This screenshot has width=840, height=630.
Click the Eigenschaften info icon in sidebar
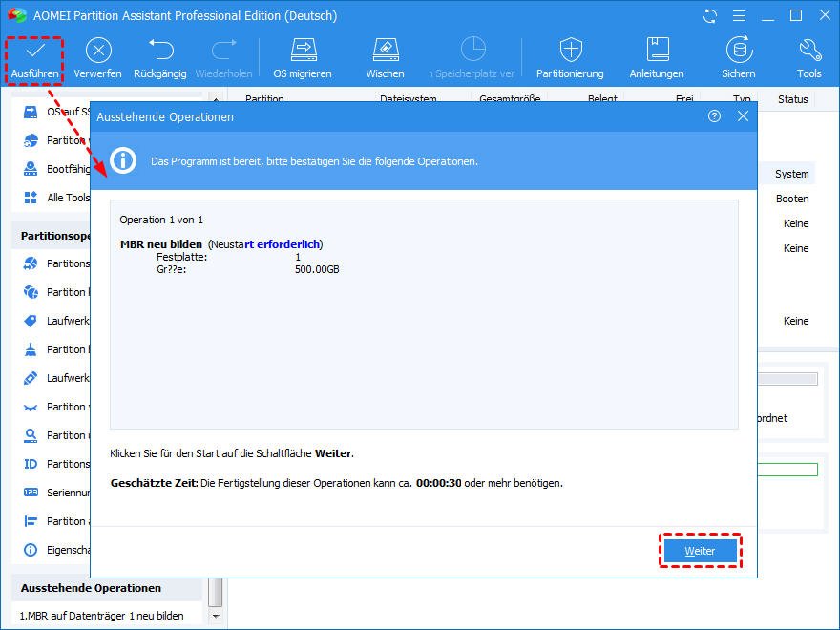(x=31, y=550)
